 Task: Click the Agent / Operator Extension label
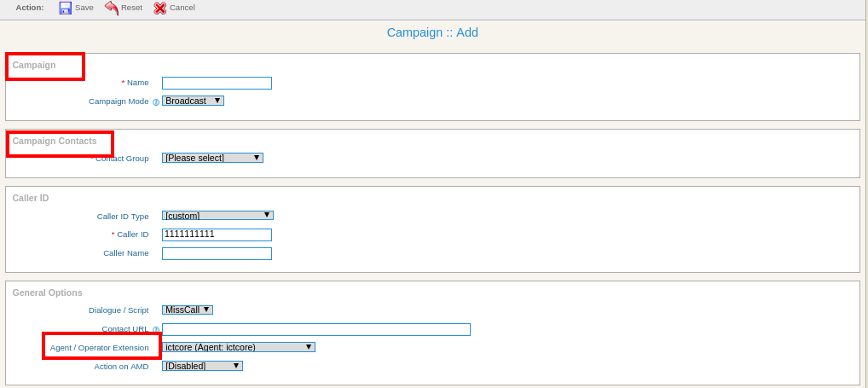click(x=100, y=348)
